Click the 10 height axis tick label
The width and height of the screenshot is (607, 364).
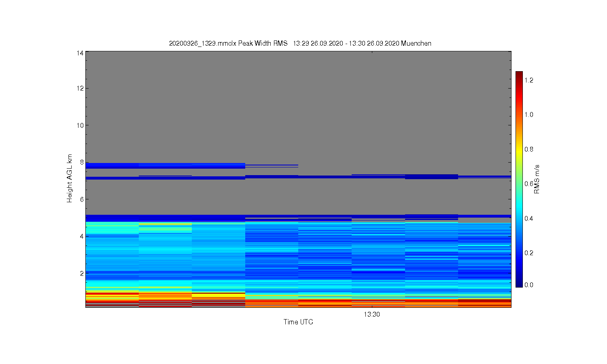coord(81,125)
